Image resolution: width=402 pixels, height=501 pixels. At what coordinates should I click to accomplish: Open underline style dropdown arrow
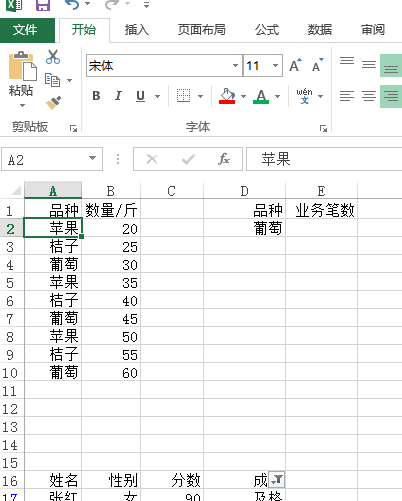coord(157,96)
